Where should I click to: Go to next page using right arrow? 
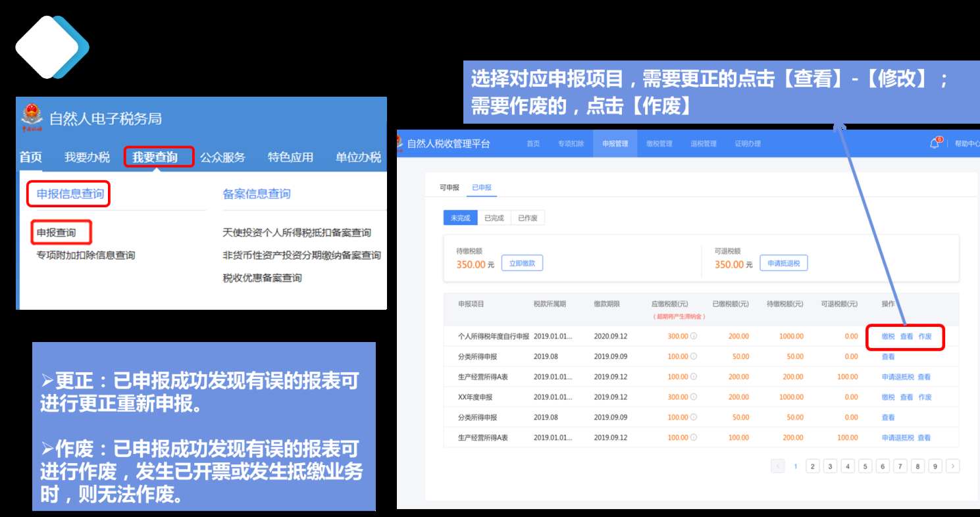[x=952, y=466]
